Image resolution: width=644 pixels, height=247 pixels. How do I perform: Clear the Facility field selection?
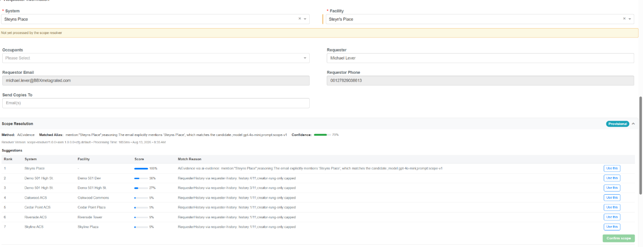(x=624, y=19)
